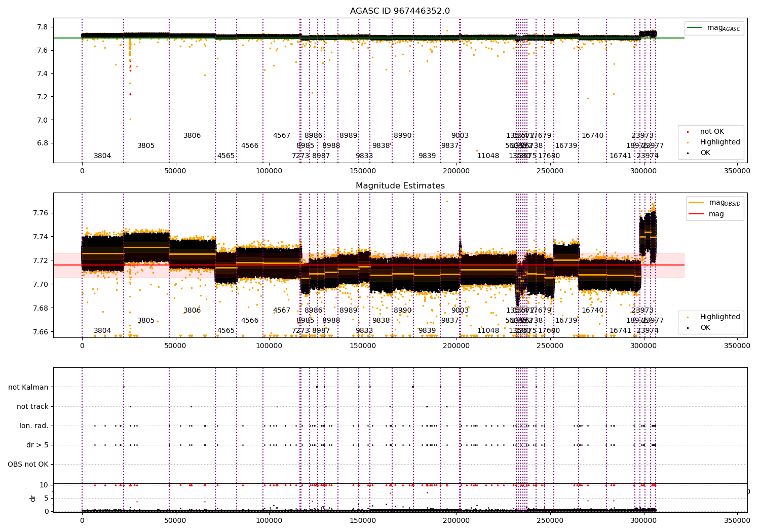Click obsid label 11048 in middle panel
Image resolution: width=760 pixels, height=532 pixels.
pos(488,331)
